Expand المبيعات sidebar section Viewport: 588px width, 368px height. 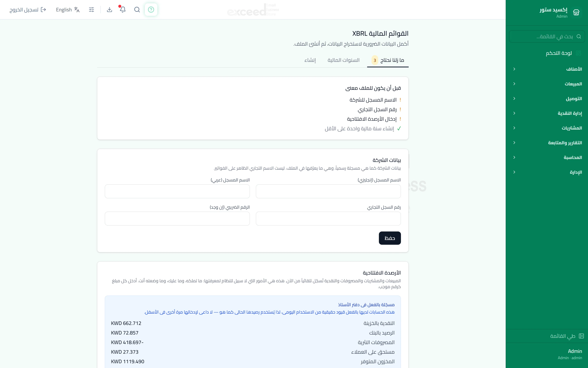tap(547, 84)
